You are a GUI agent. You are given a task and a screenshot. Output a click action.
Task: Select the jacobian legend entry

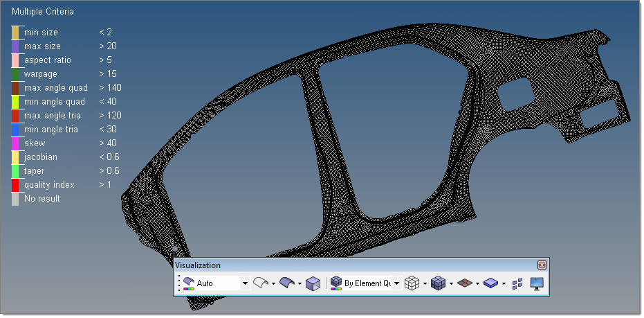click(41, 157)
